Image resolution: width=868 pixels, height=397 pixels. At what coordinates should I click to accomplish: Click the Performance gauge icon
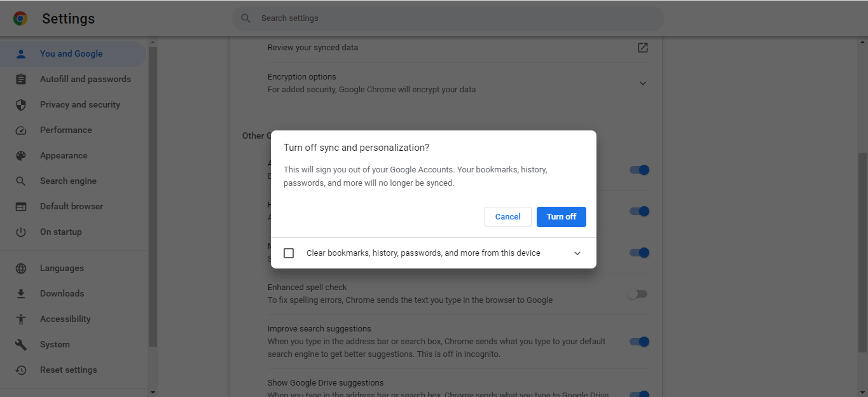(x=21, y=130)
